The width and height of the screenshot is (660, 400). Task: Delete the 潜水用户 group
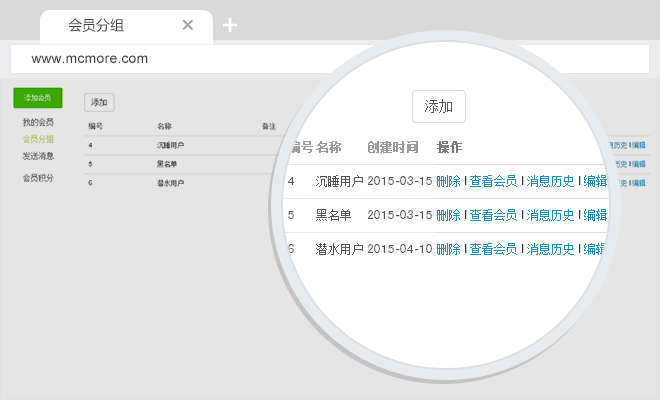(x=448, y=249)
